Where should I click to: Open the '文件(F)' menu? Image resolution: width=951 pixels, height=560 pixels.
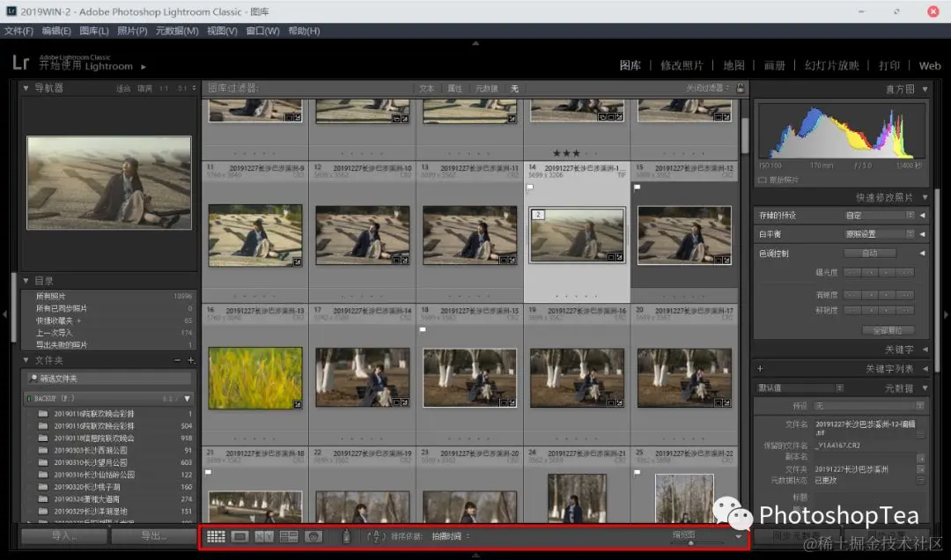pyautogui.click(x=18, y=31)
